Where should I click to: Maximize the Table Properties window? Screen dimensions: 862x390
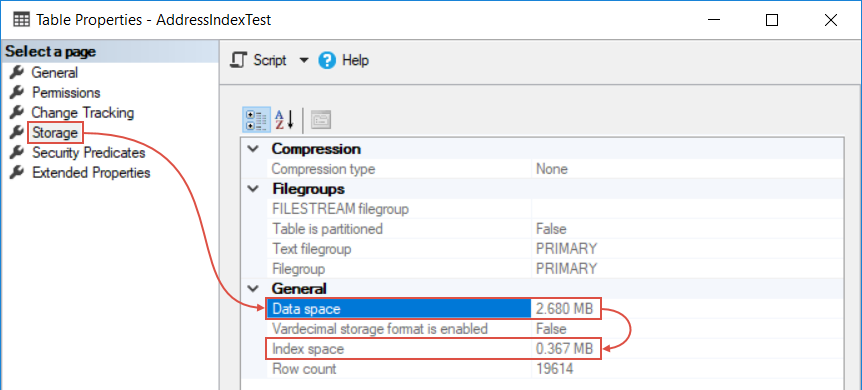(x=772, y=20)
